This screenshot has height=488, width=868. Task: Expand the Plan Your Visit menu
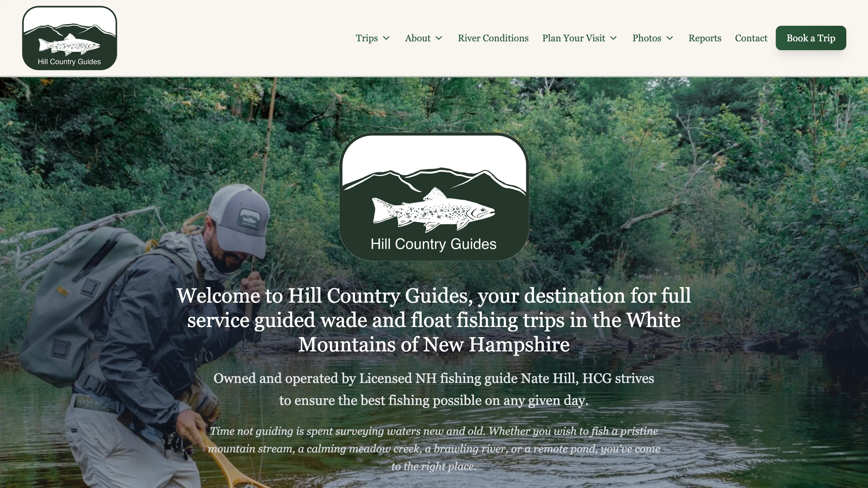[579, 38]
